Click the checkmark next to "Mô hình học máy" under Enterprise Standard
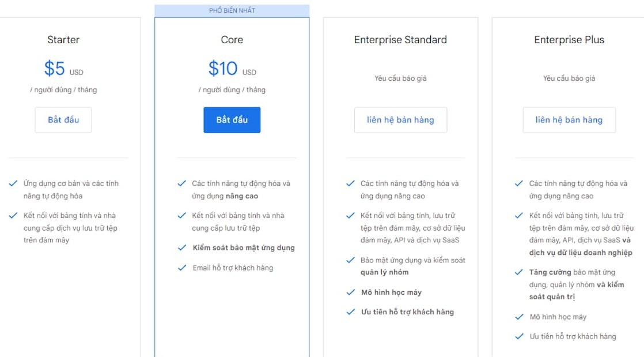Viewport: 644px width, 357px height. tap(350, 292)
